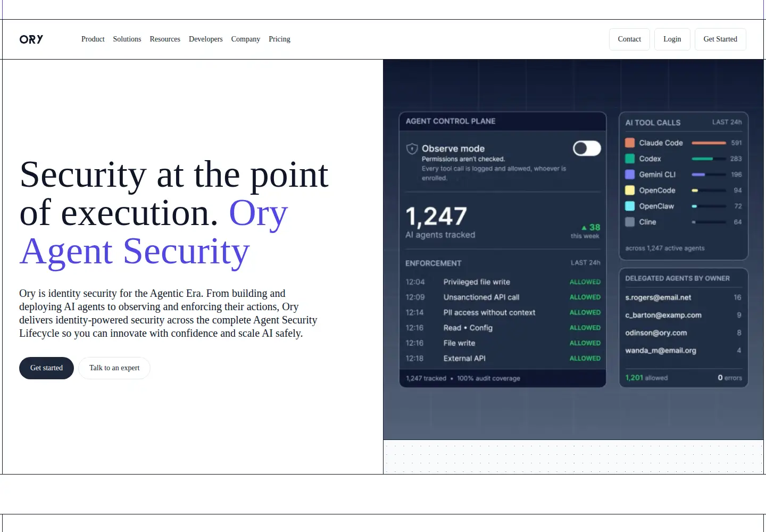This screenshot has height=532, width=766.
Task: Click the 0 errors count
Action: pyautogui.click(x=730, y=378)
